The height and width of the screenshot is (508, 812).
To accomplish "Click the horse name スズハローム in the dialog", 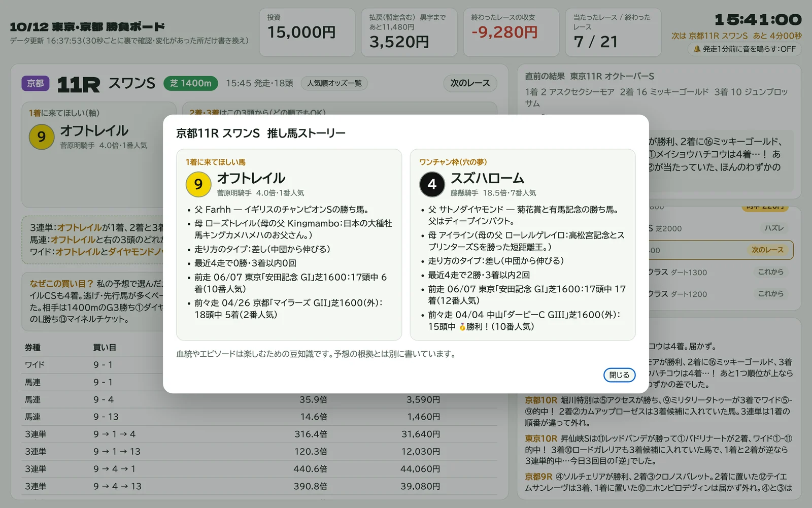I will pyautogui.click(x=487, y=178).
